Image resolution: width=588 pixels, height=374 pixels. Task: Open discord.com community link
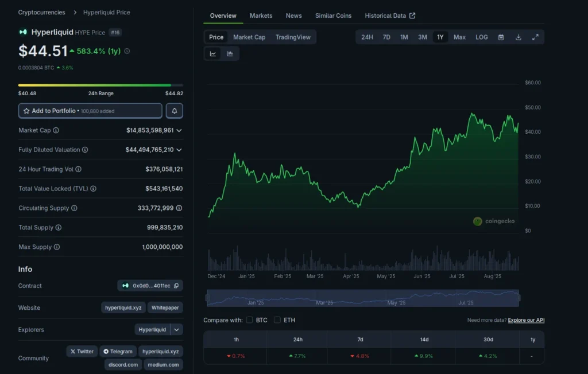(123, 365)
